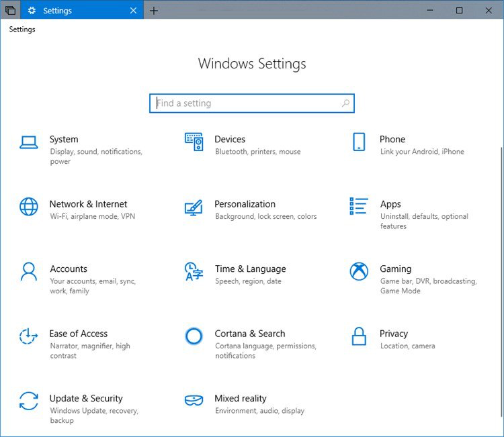Click 'Game bar, DVR, broadcasting, Game Mode' text

pos(428,286)
